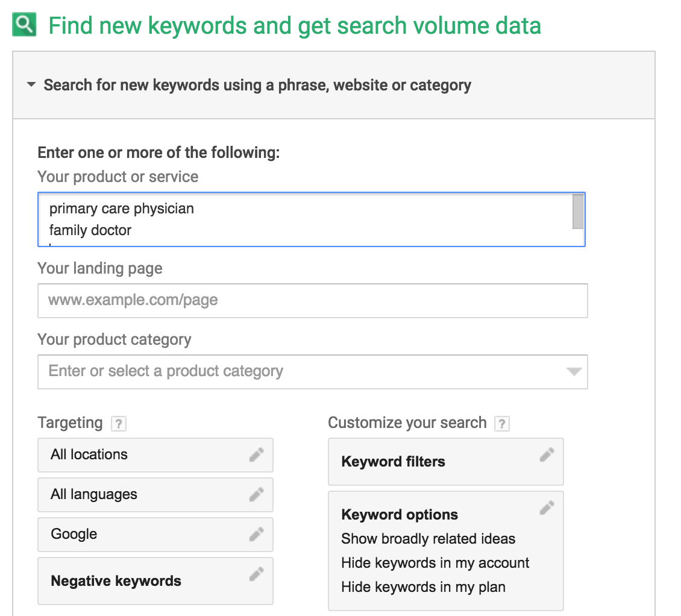Open the Customize your search help icon
This screenshot has height=616, width=681.
tap(502, 424)
